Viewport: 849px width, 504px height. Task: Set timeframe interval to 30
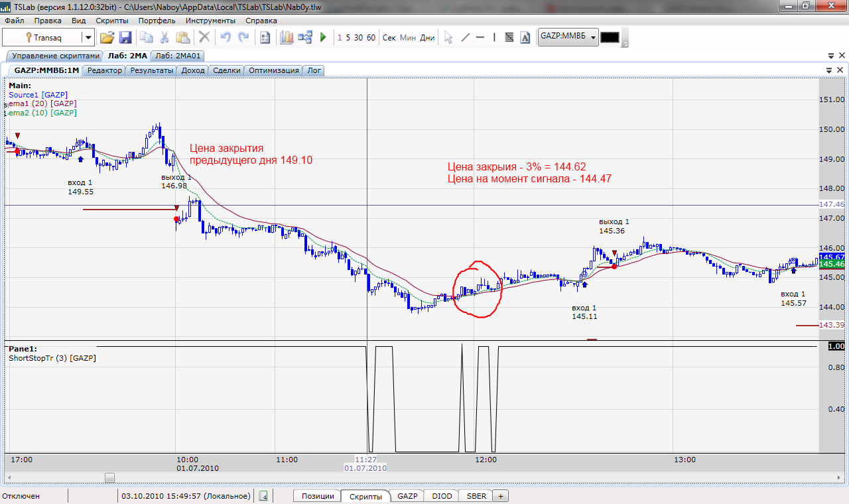(359, 37)
